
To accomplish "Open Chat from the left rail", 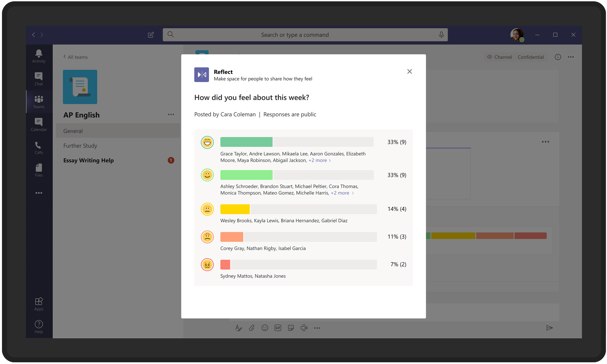I will (39, 79).
